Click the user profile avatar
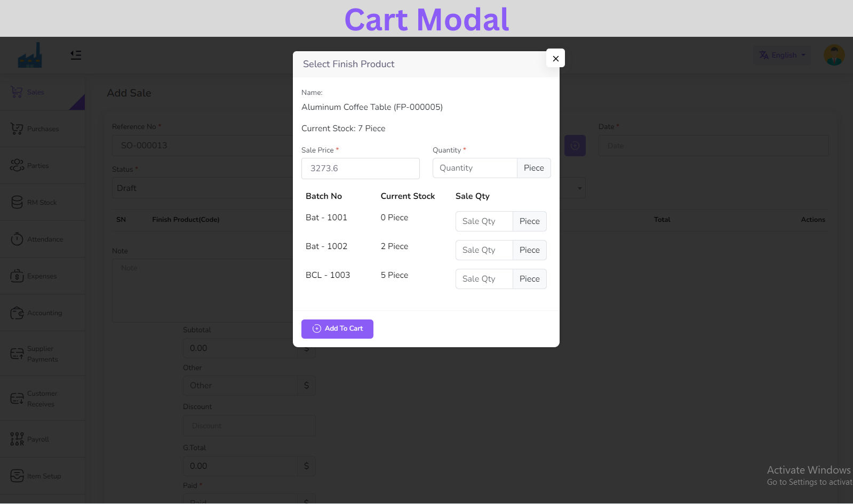 point(834,55)
